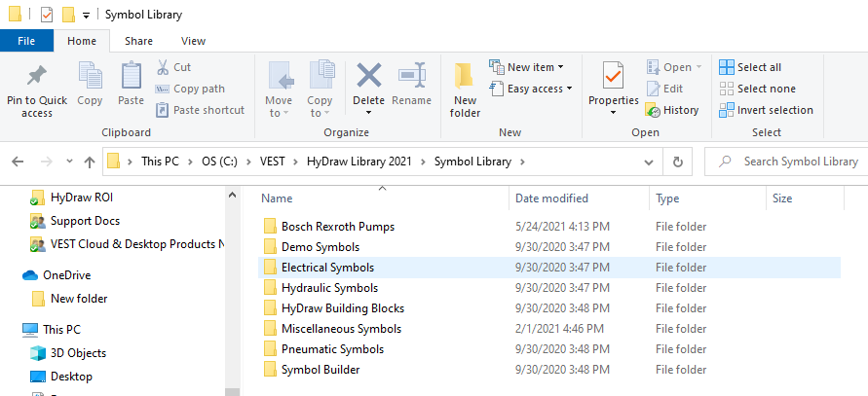868x396 pixels.
Task: Switch to the View ribbon tab
Action: pos(193,41)
